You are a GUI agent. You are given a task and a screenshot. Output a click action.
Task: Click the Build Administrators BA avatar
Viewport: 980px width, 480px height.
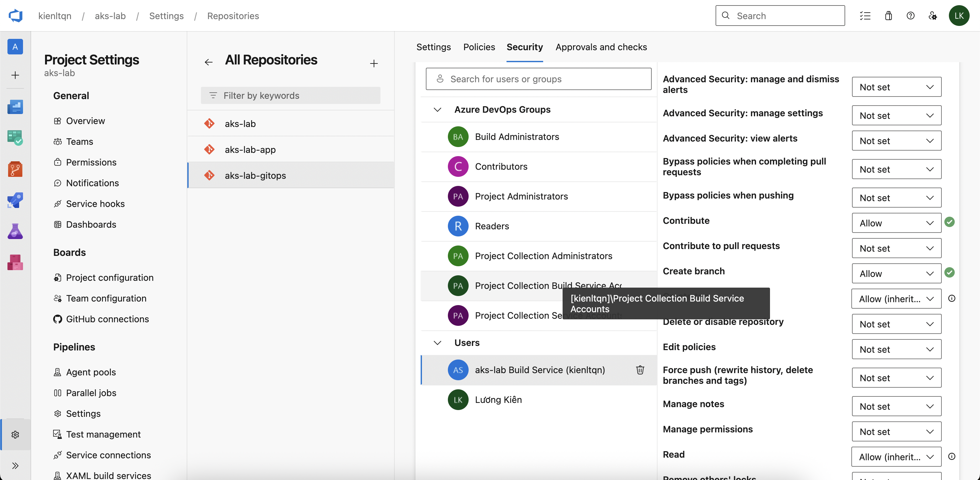(x=458, y=137)
